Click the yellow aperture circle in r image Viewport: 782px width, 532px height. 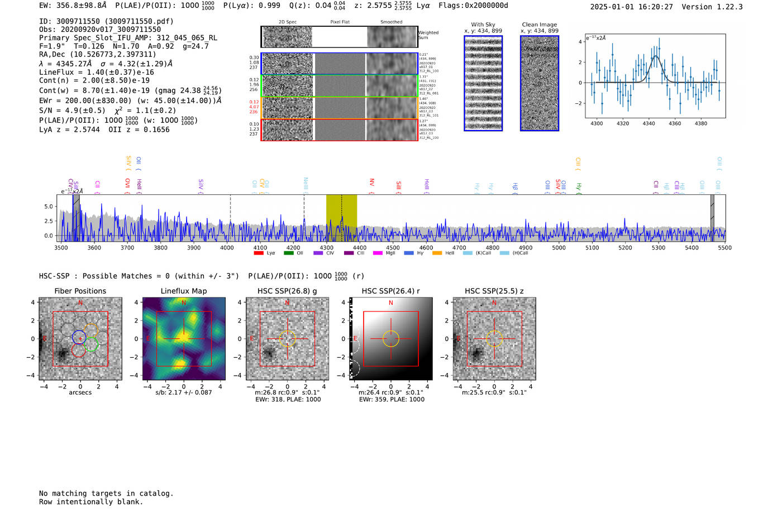click(391, 339)
